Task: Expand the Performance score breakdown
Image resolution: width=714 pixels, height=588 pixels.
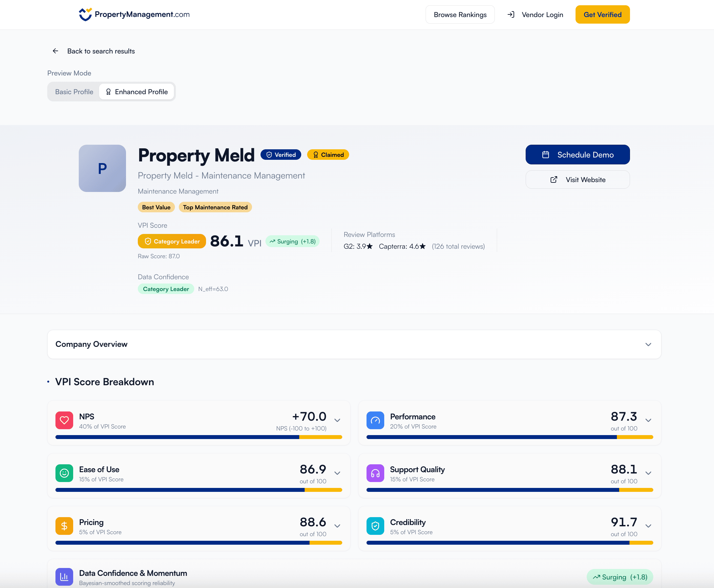Action: 648,420
